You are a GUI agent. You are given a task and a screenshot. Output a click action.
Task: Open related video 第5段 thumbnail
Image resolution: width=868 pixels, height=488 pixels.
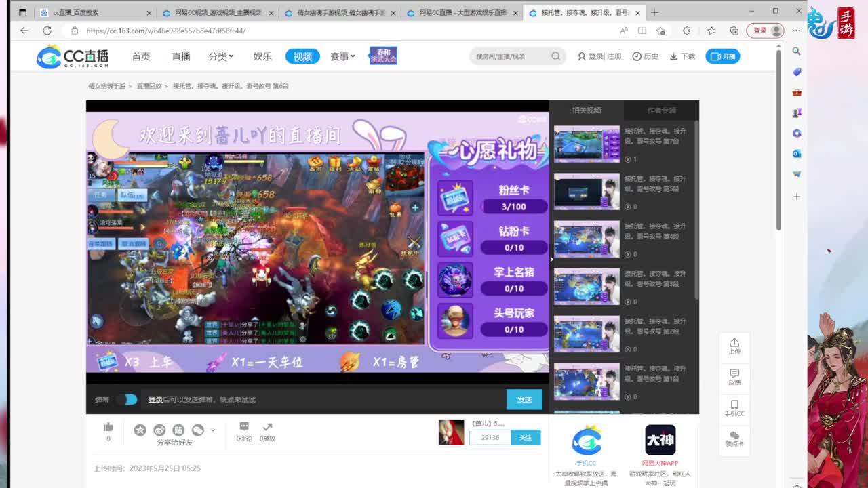coord(587,191)
